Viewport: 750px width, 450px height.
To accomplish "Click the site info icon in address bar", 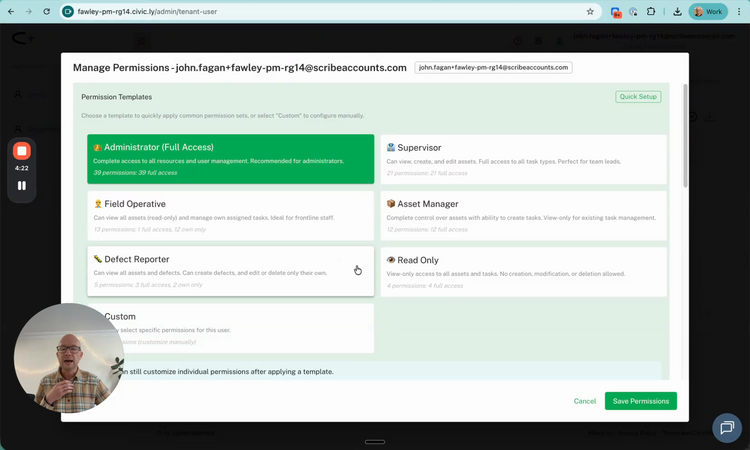I will pyautogui.click(x=68, y=11).
